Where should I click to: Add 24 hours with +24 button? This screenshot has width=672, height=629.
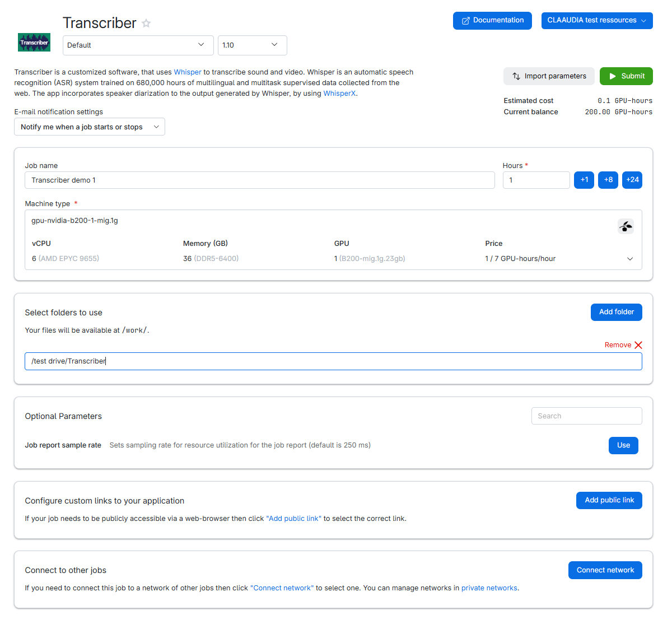[632, 180]
